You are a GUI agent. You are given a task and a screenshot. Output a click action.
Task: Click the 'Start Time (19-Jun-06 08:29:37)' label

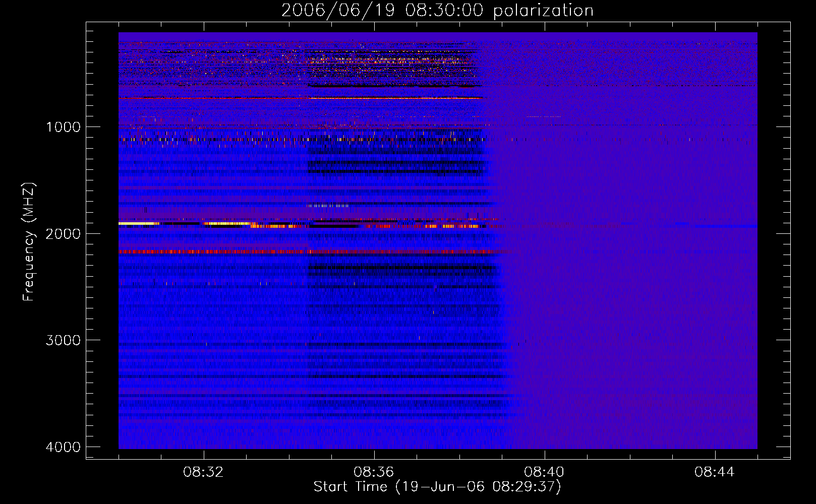(437, 487)
